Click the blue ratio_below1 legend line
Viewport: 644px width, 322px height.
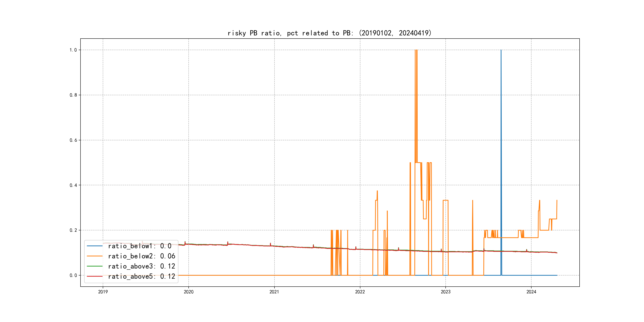pyautogui.click(x=94, y=246)
